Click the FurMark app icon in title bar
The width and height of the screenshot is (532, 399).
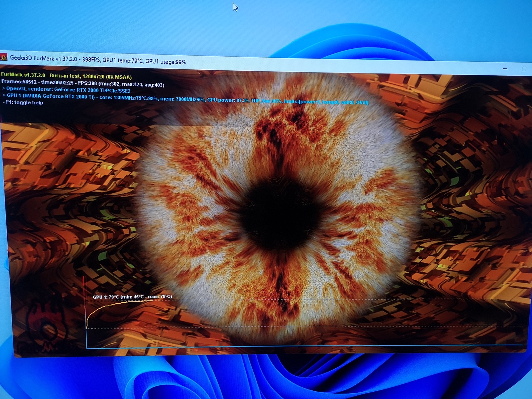click(x=3, y=57)
